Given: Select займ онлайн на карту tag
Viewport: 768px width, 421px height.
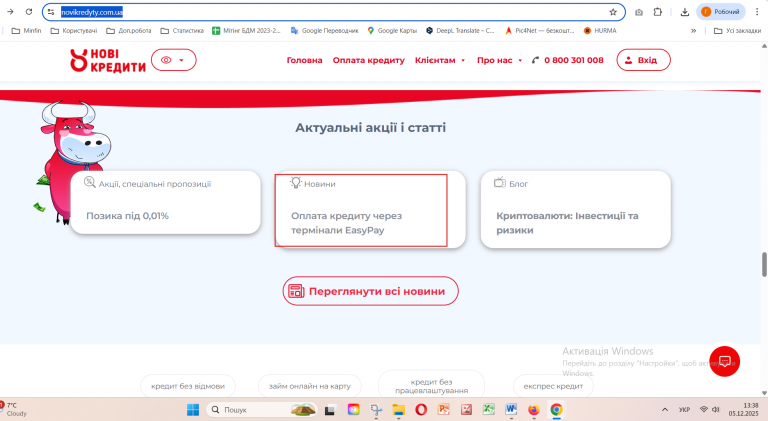Looking at the screenshot, I should [x=310, y=386].
